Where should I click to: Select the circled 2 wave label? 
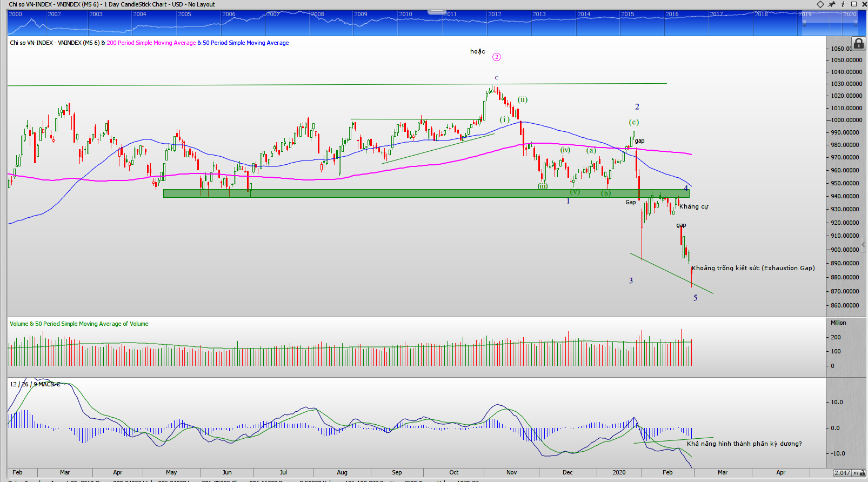tap(496, 57)
